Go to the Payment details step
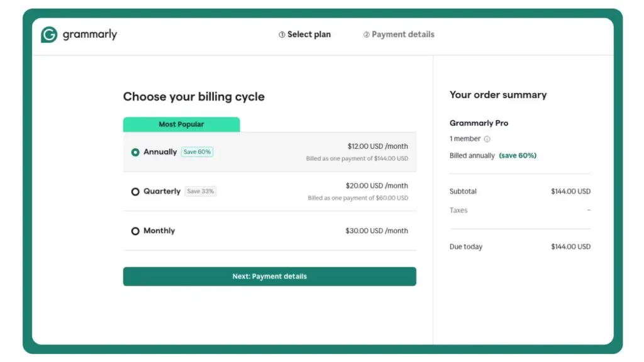 click(x=402, y=35)
